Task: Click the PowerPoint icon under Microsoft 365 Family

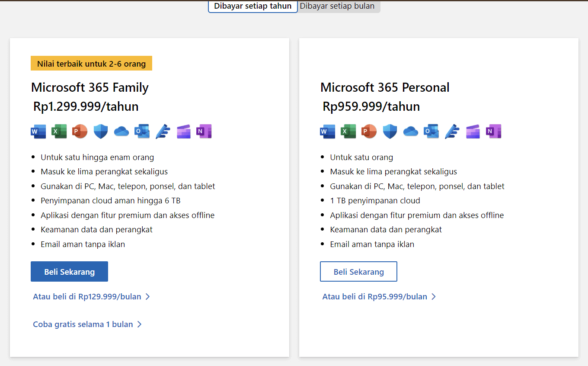Action: tap(80, 131)
